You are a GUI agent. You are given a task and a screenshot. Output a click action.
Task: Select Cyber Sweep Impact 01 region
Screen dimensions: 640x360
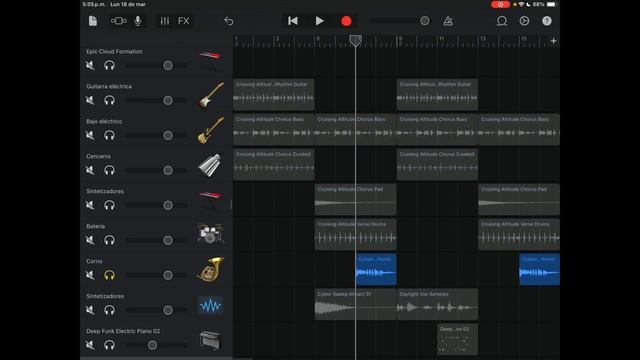coord(356,304)
